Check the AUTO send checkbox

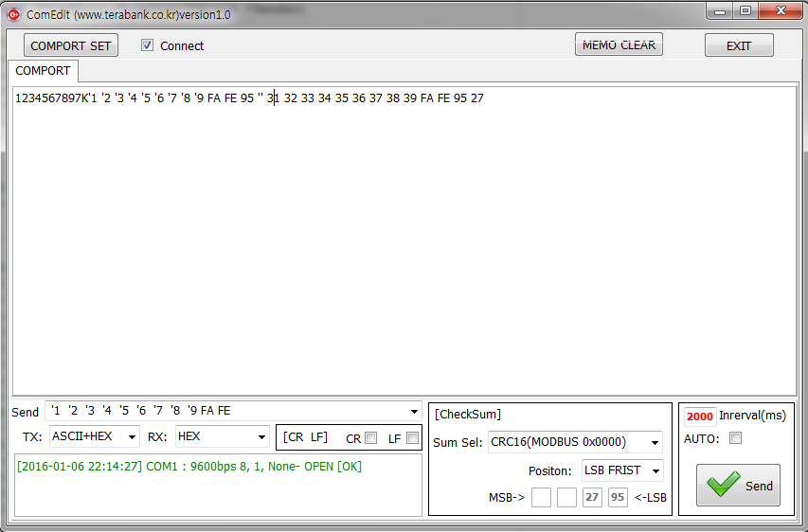(735, 438)
